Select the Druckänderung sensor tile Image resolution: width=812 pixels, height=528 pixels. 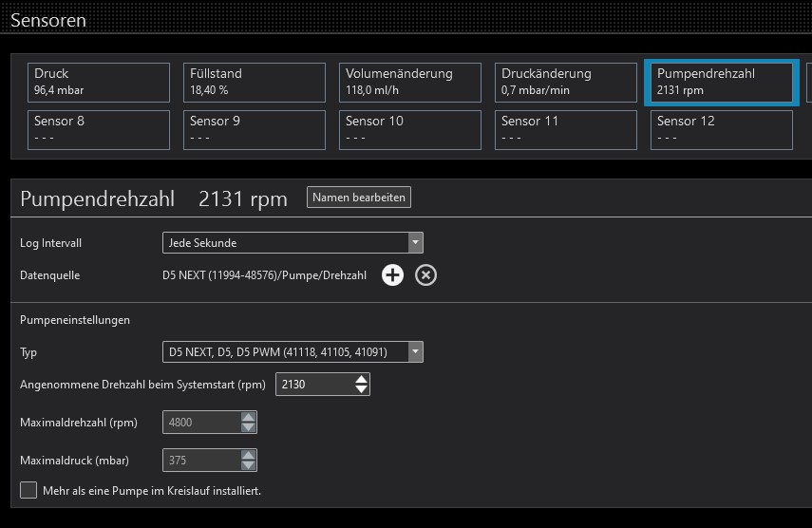click(x=566, y=83)
